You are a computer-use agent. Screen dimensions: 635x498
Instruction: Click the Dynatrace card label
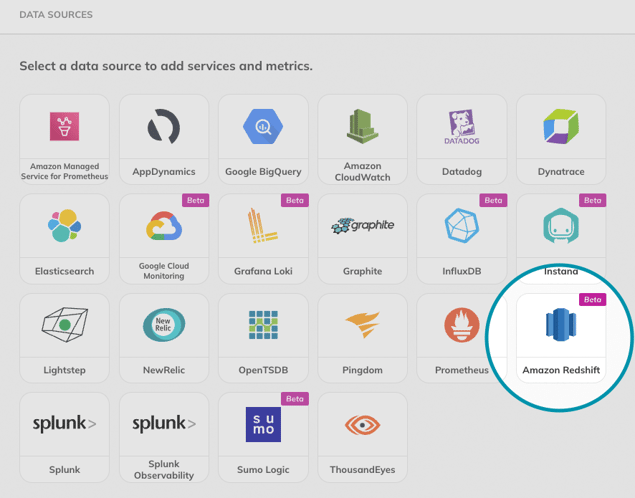[561, 172]
